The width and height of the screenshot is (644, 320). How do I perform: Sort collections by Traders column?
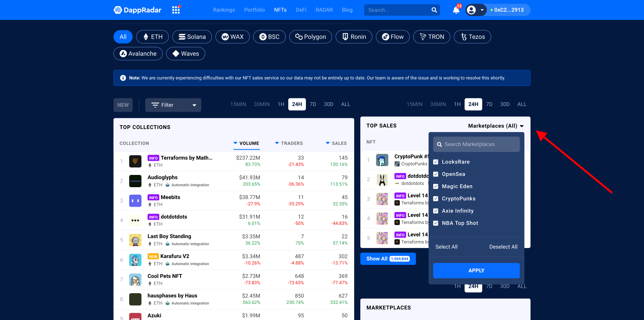pos(289,143)
